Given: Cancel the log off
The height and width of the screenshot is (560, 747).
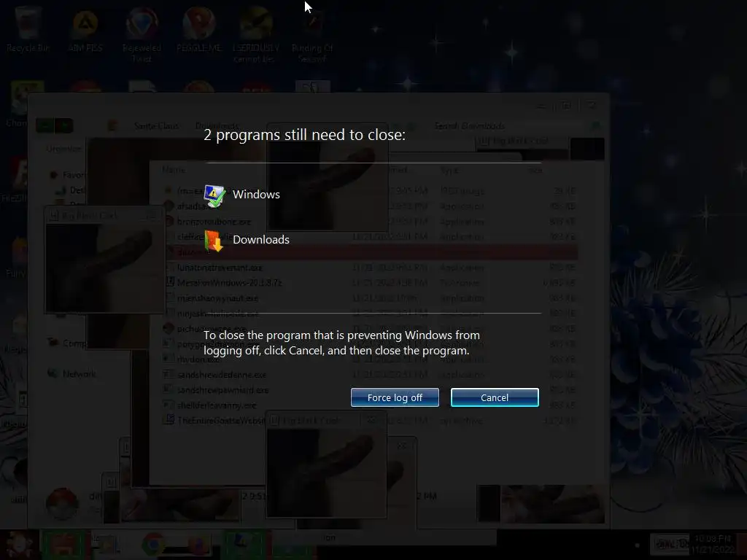Looking at the screenshot, I should point(495,397).
